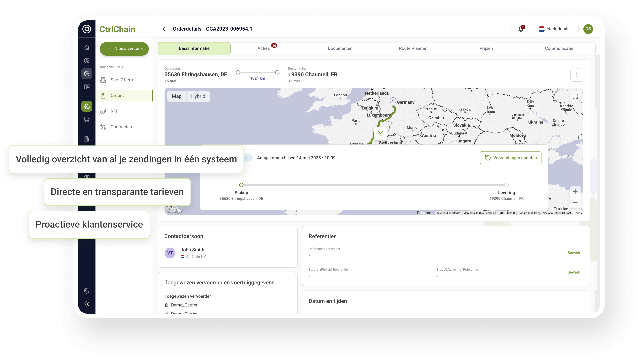The image size is (643, 364).
Task: Select the green cubes icon in sidebar
Action: click(87, 106)
